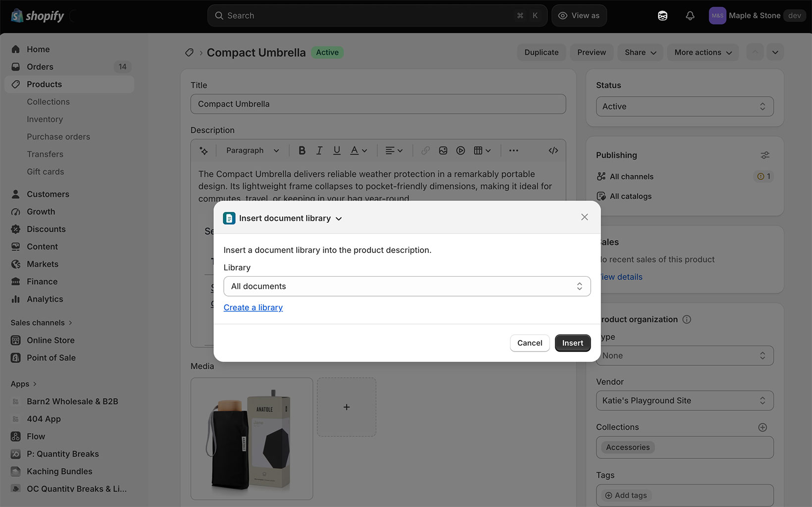Click the Accessories collection tag
Screen dimensions: 812x507
coord(628,448)
